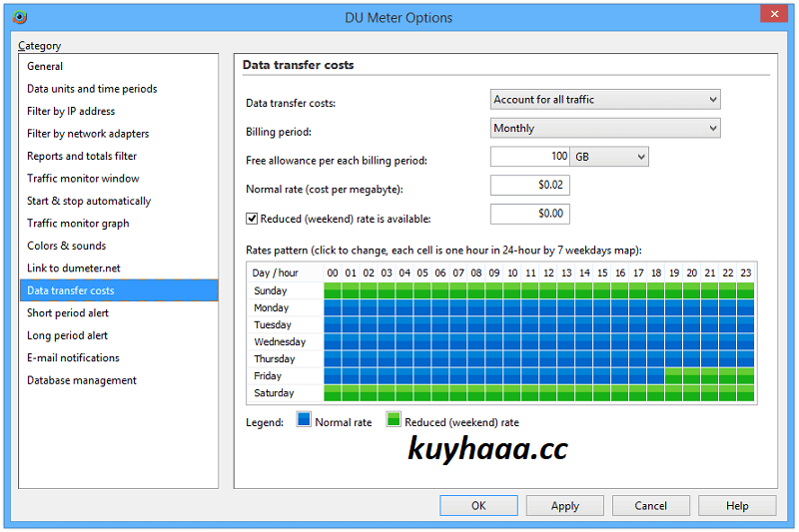Toggle Saturday hour 02 rate cell
The width and height of the screenshot is (799, 532).
pyautogui.click(x=369, y=393)
